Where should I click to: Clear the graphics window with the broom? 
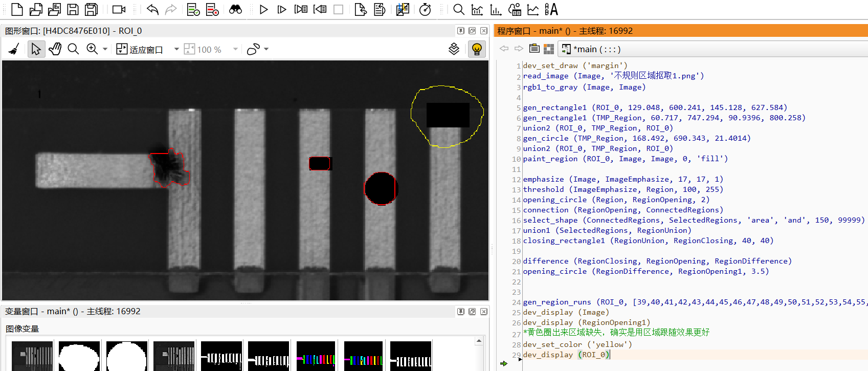click(15, 49)
